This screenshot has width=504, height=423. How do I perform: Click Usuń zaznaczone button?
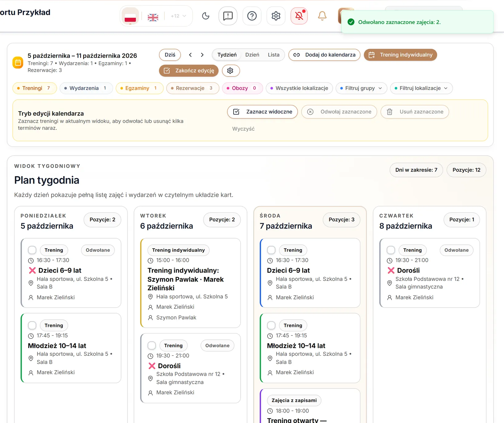(415, 112)
